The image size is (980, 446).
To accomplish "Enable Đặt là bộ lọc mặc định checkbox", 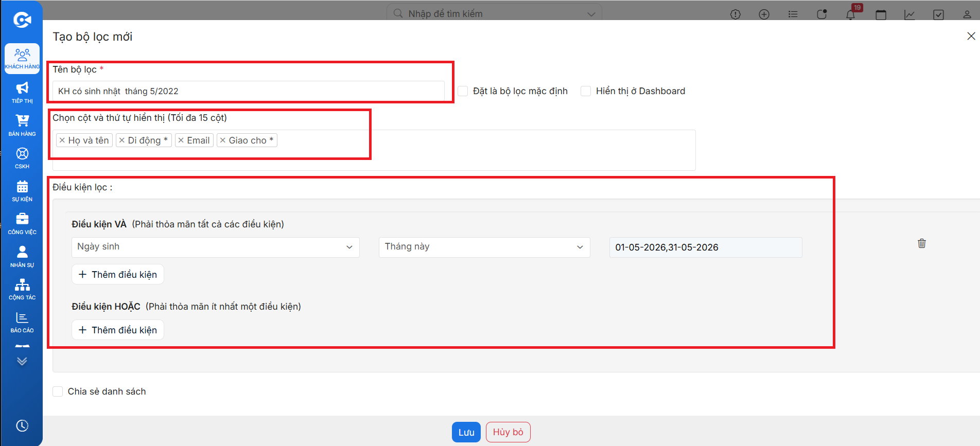I will pos(463,91).
